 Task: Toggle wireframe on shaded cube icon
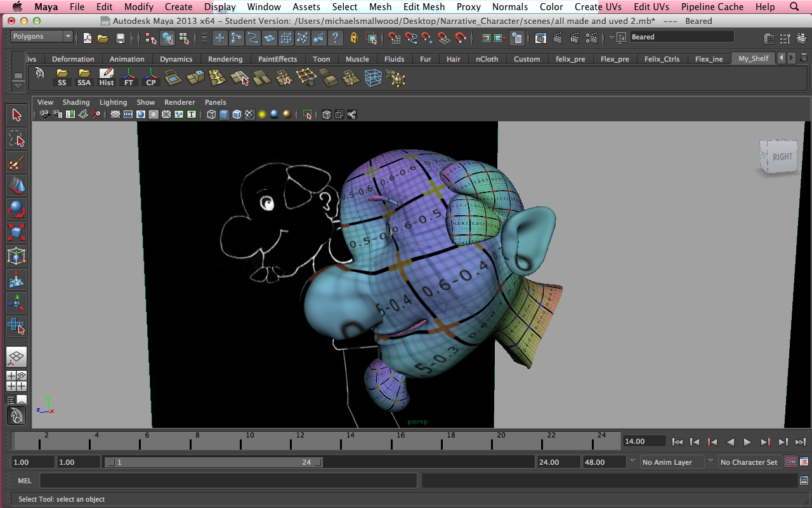[237, 114]
